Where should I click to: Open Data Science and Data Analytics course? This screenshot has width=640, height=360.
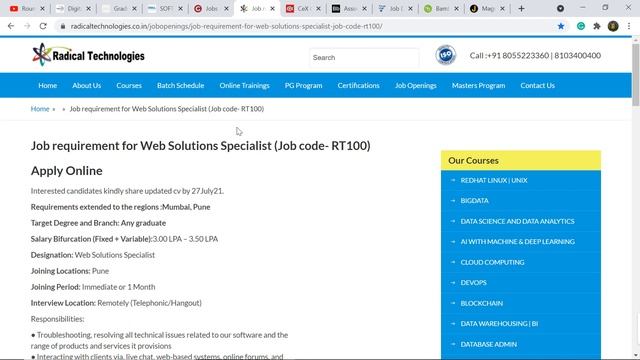click(x=517, y=221)
